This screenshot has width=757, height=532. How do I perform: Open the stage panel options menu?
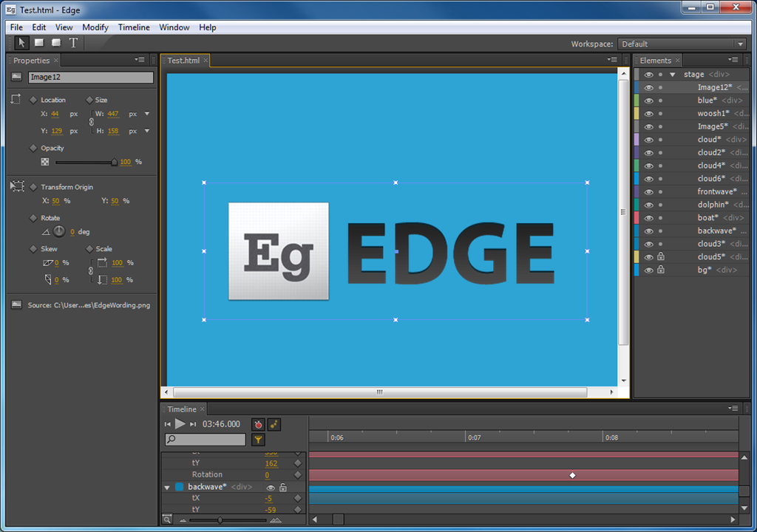[x=612, y=60]
